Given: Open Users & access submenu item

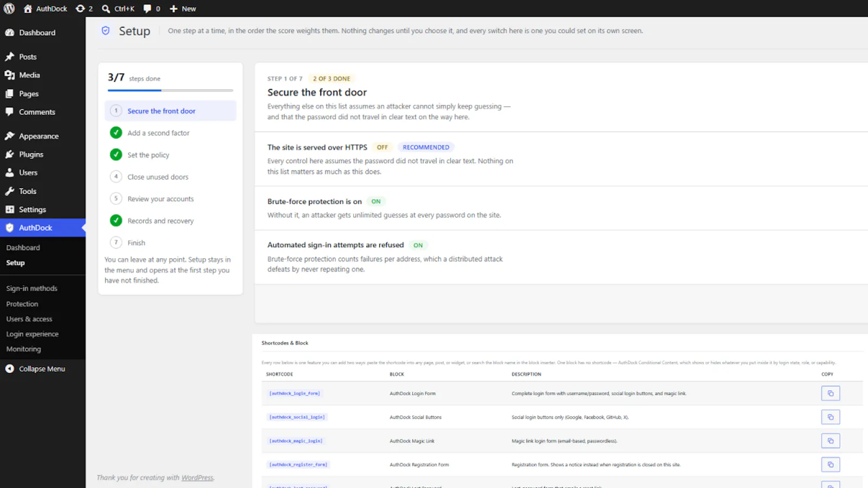Looking at the screenshot, I should click(x=29, y=319).
